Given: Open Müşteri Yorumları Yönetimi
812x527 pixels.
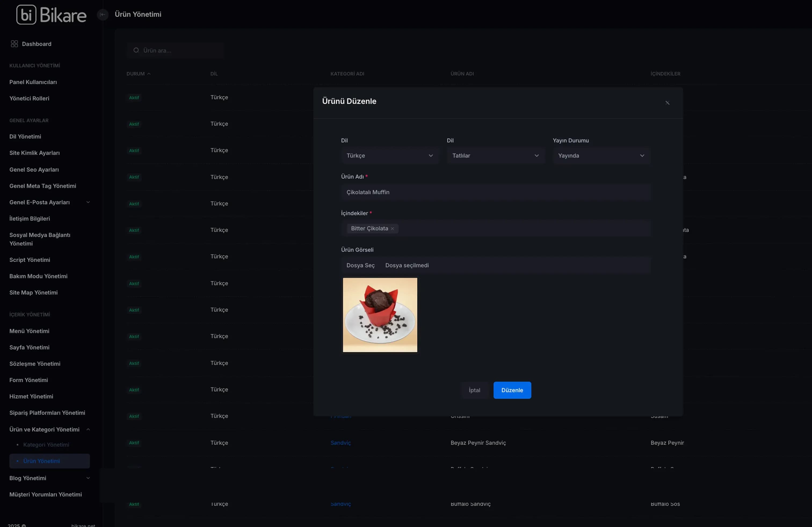Looking at the screenshot, I should point(46,495).
